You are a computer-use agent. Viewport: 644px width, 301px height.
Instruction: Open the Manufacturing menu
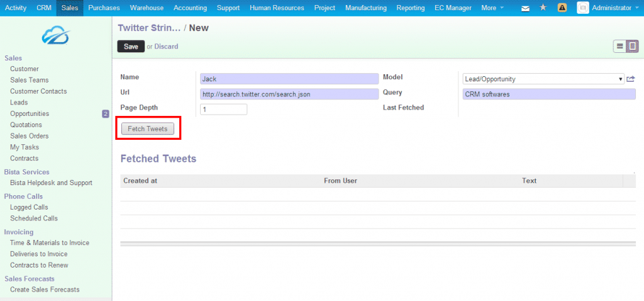[366, 8]
